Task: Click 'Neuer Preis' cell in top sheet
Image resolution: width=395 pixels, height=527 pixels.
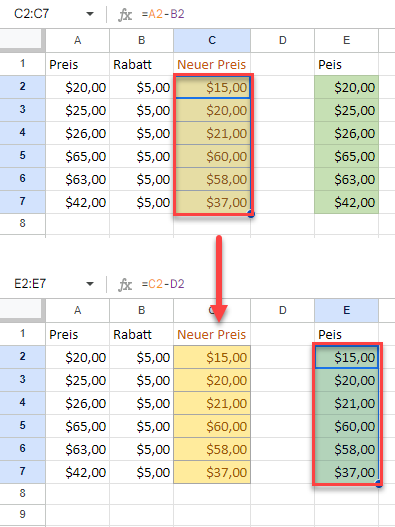Action: coord(212,64)
